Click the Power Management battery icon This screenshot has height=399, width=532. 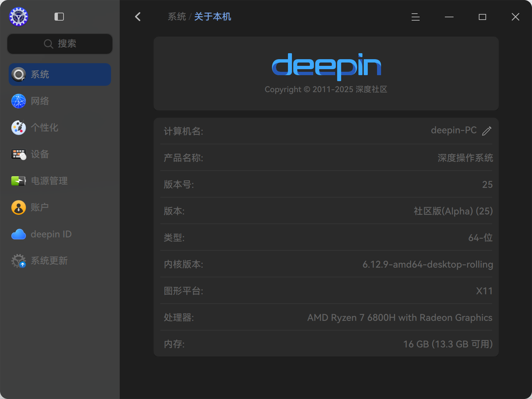(x=19, y=181)
